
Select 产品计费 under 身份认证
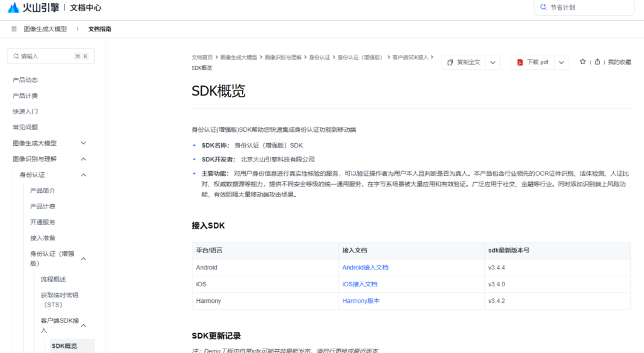pyautogui.click(x=43, y=207)
